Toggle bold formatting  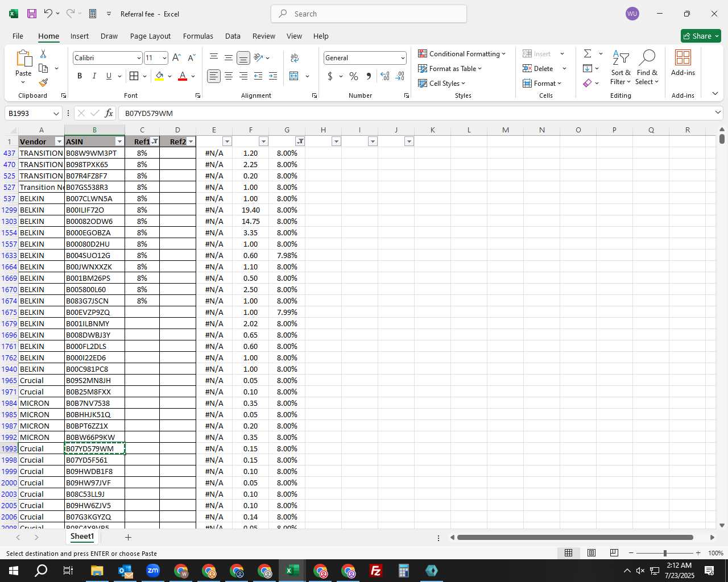(x=80, y=76)
